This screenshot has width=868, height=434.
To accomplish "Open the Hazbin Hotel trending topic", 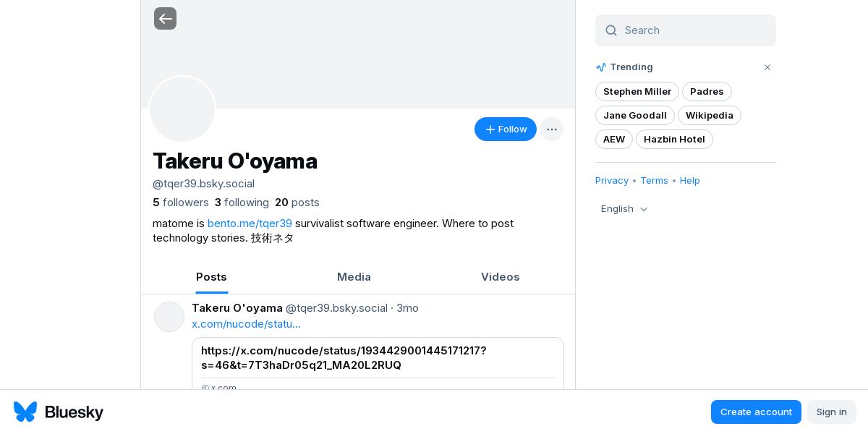I will [674, 140].
